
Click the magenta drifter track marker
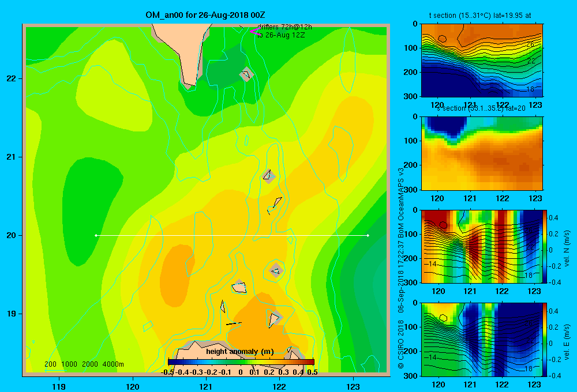coord(254,32)
